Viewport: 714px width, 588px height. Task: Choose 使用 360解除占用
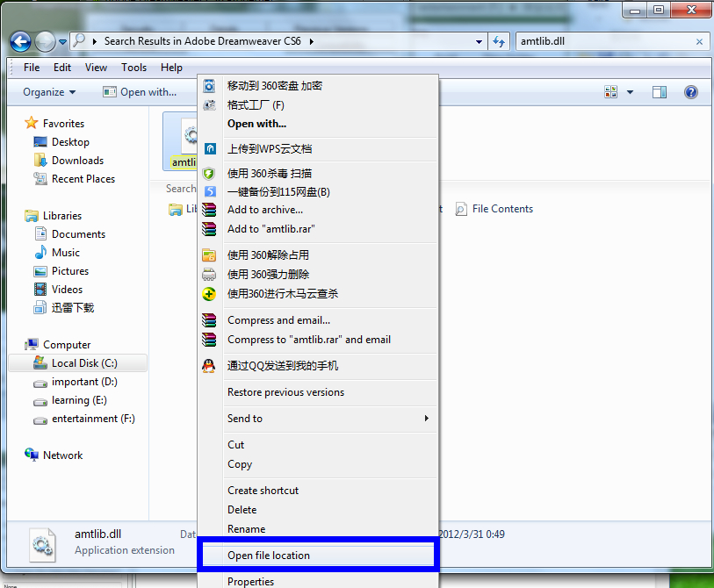(x=319, y=255)
